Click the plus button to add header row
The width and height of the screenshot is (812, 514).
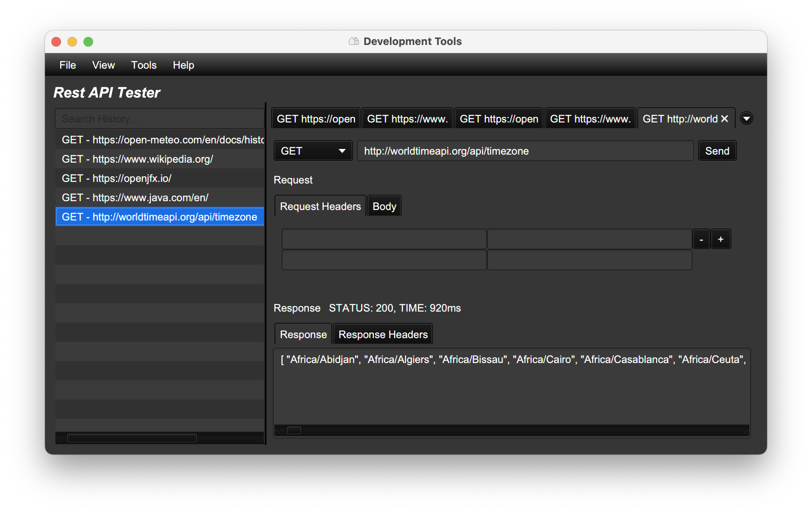click(x=721, y=239)
